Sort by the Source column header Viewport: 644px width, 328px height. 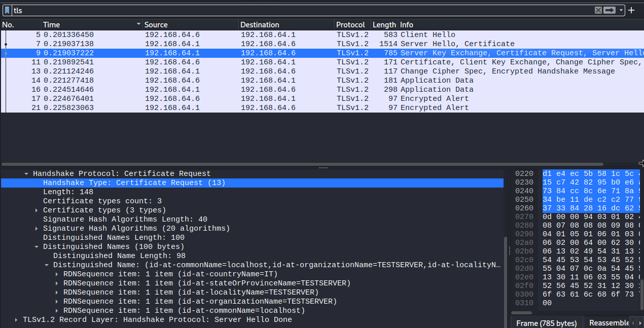(191, 24)
